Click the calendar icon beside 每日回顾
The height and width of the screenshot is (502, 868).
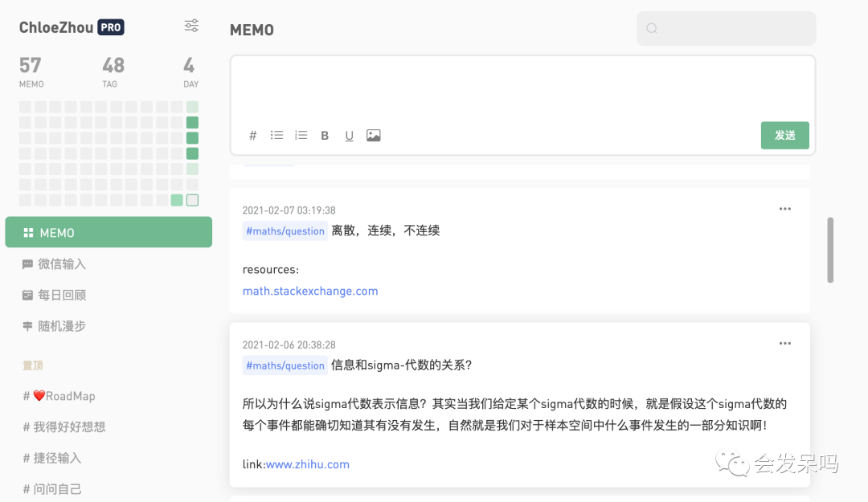click(27, 295)
